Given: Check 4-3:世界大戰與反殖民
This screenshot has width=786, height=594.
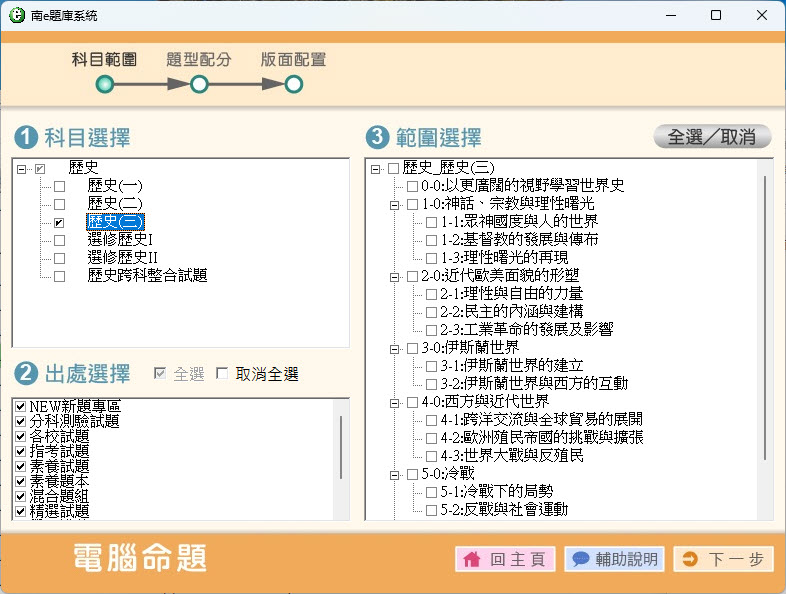Looking at the screenshot, I should pos(431,456).
